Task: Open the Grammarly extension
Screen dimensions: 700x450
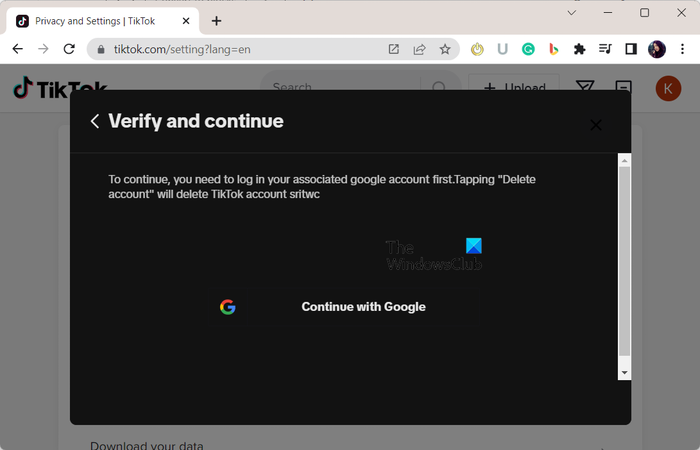Action: click(528, 49)
